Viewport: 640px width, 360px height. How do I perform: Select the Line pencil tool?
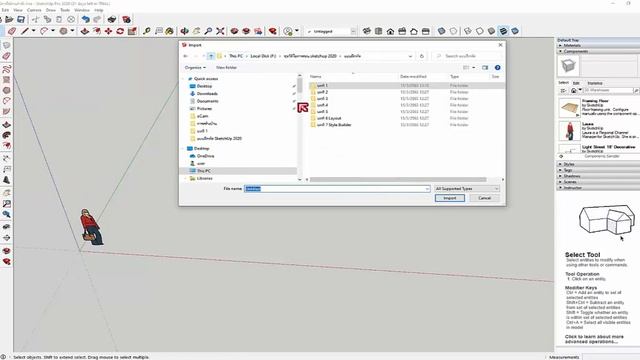(x=25, y=31)
